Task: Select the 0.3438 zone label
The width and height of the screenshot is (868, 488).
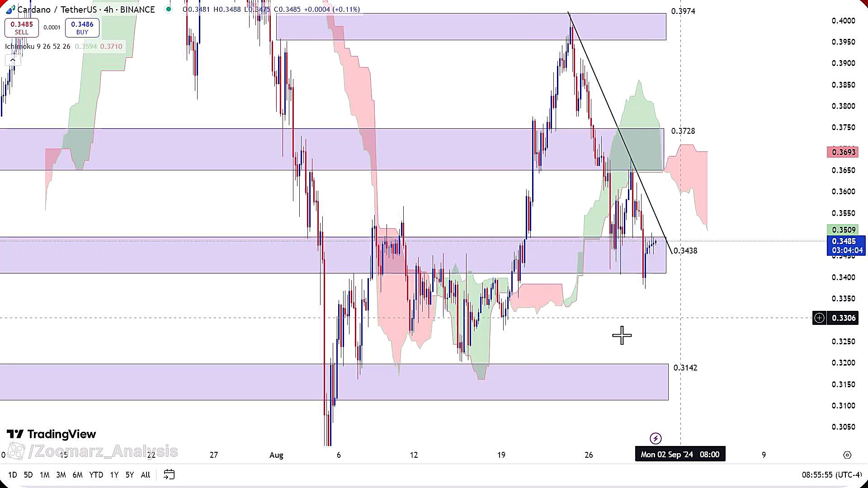Action: coord(685,251)
